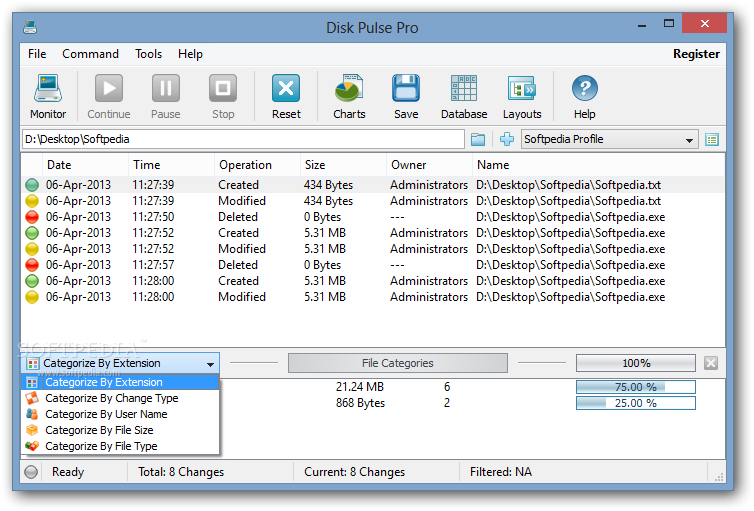Click the browse folder icon beside path
Viewport: 754px width, 511px height.
[478, 140]
